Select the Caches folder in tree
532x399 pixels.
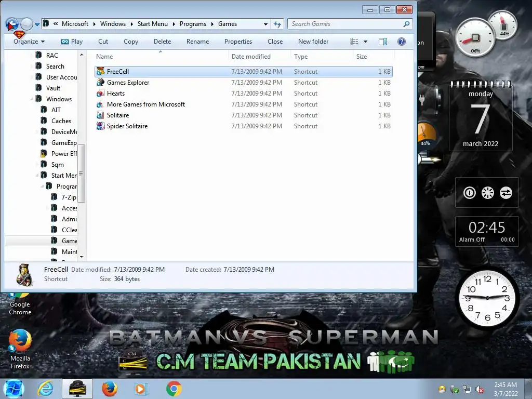tap(61, 121)
